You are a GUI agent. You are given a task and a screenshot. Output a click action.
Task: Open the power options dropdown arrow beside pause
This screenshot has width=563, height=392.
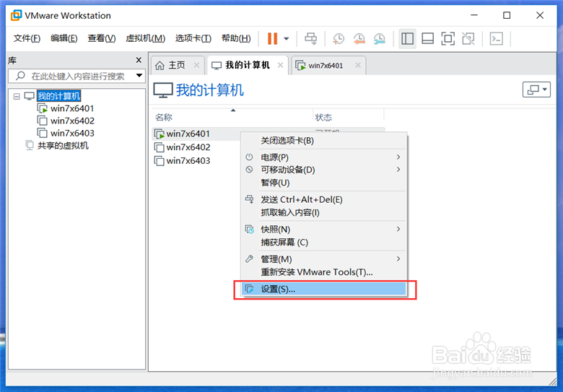tap(286, 39)
